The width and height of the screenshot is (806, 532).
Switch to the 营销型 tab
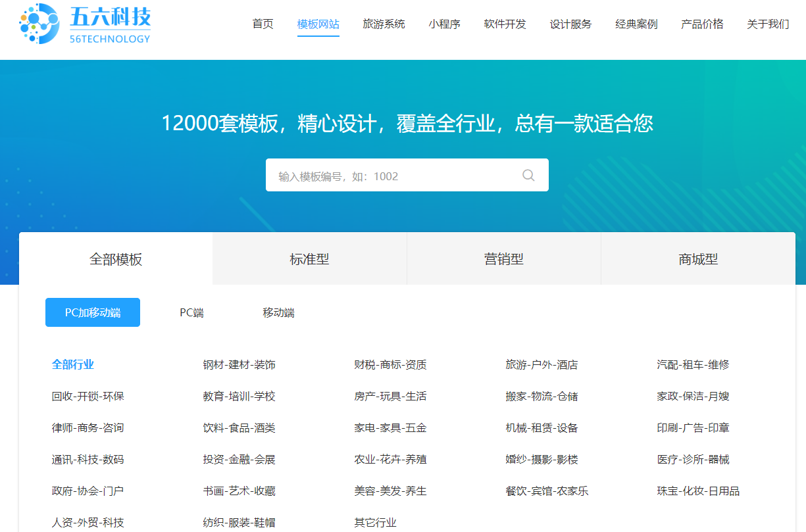pyautogui.click(x=504, y=258)
